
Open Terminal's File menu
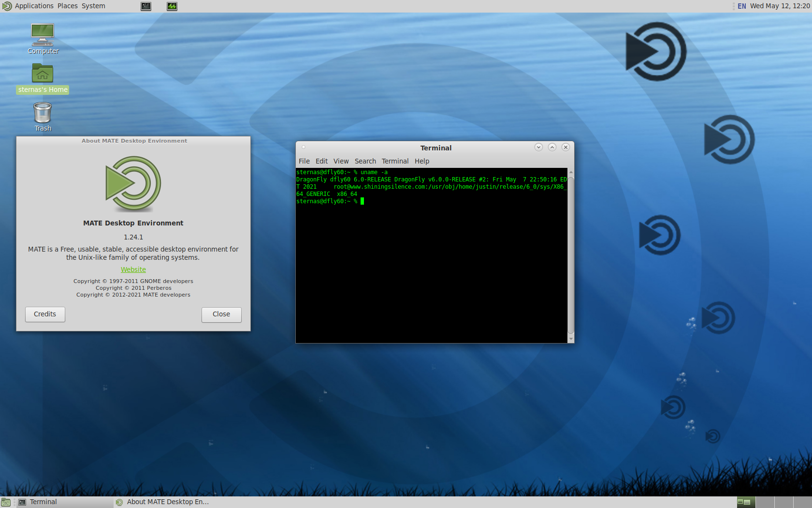pos(304,161)
